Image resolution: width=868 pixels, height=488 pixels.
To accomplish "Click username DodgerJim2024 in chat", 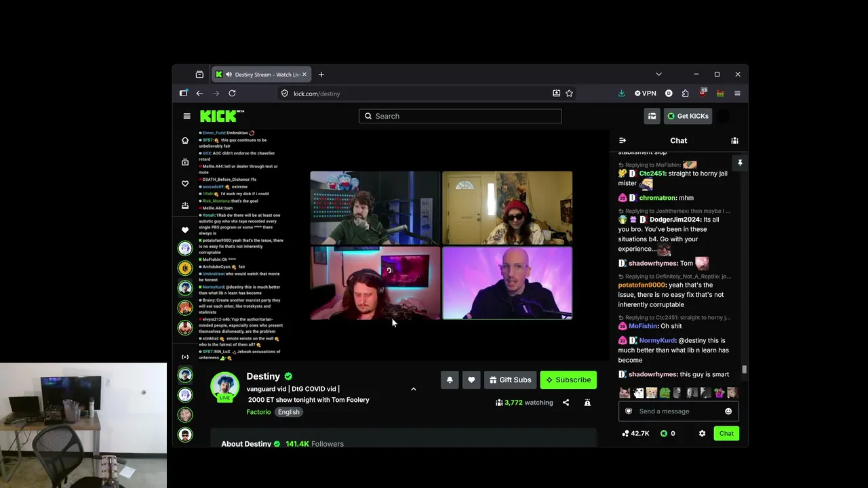I will click(x=675, y=220).
